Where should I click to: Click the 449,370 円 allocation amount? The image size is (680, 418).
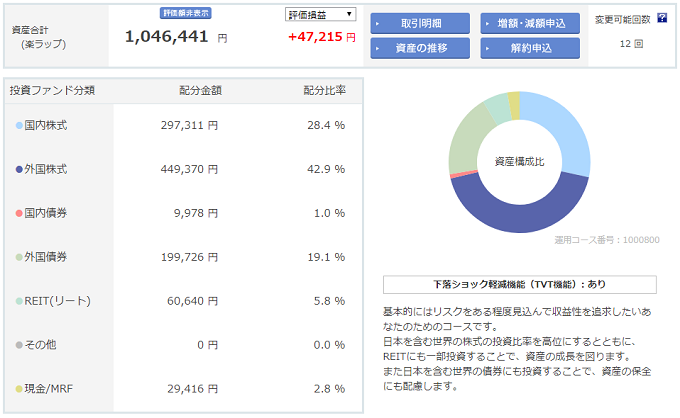coord(189,170)
